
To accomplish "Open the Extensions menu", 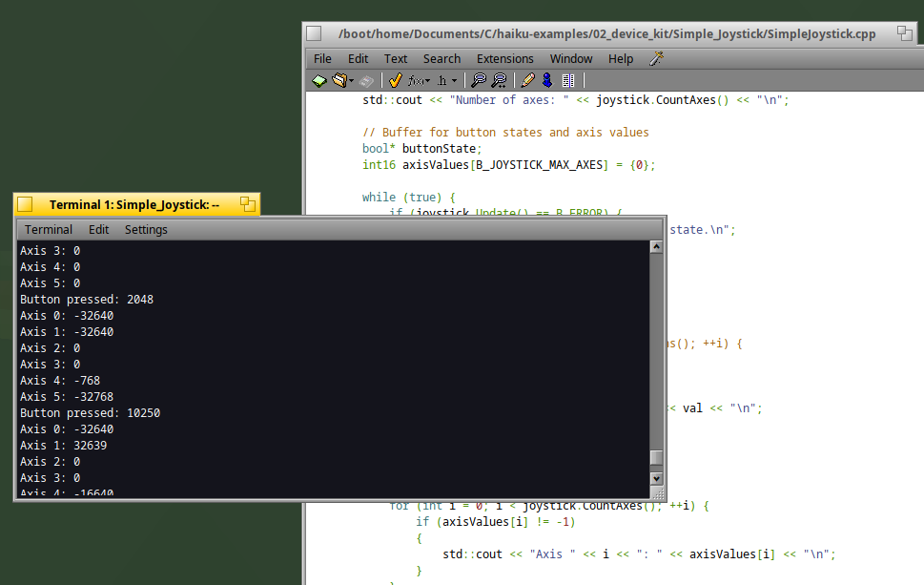I will (505, 59).
